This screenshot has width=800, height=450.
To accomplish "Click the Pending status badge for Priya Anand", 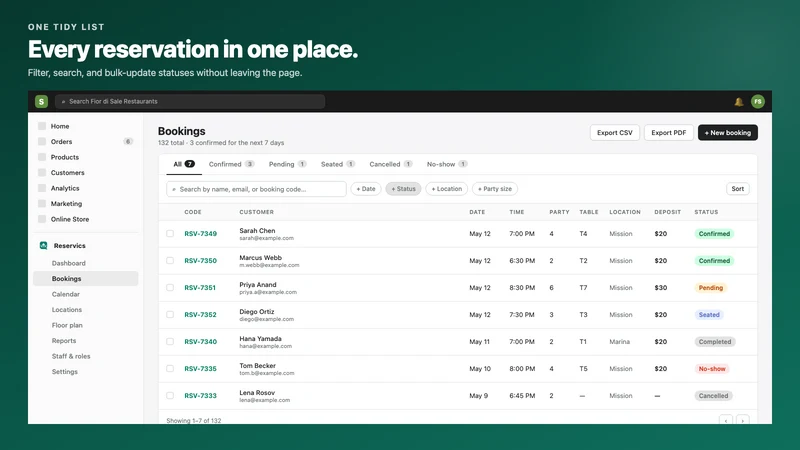I will pos(711,288).
